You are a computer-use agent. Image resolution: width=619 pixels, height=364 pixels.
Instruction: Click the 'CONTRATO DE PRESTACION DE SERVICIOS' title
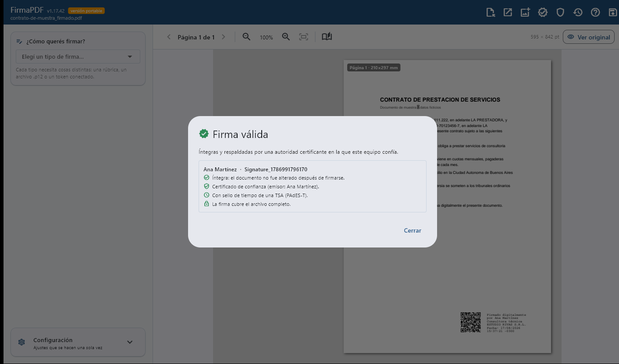[440, 100]
